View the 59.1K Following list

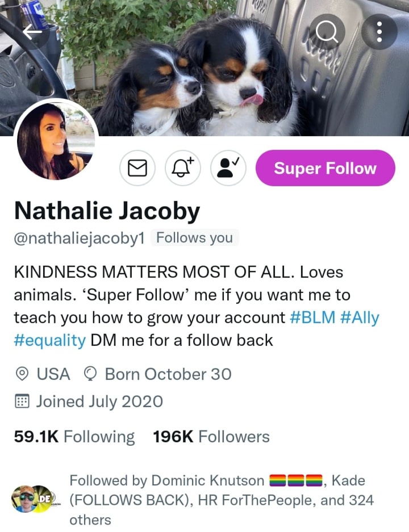[74, 437]
